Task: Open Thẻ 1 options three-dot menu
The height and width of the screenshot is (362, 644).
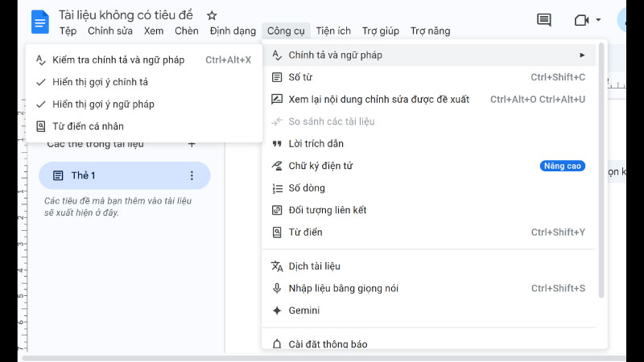Action: 192,175
